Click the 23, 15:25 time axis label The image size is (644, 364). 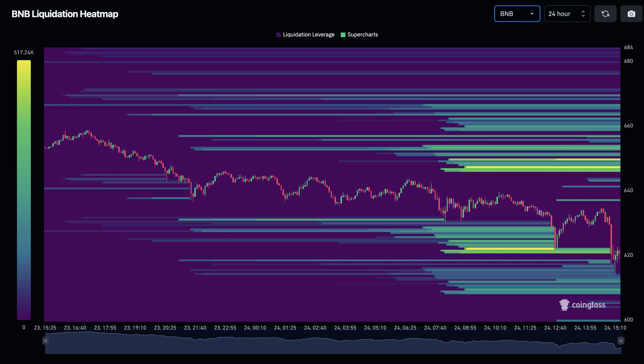[45, 328]
